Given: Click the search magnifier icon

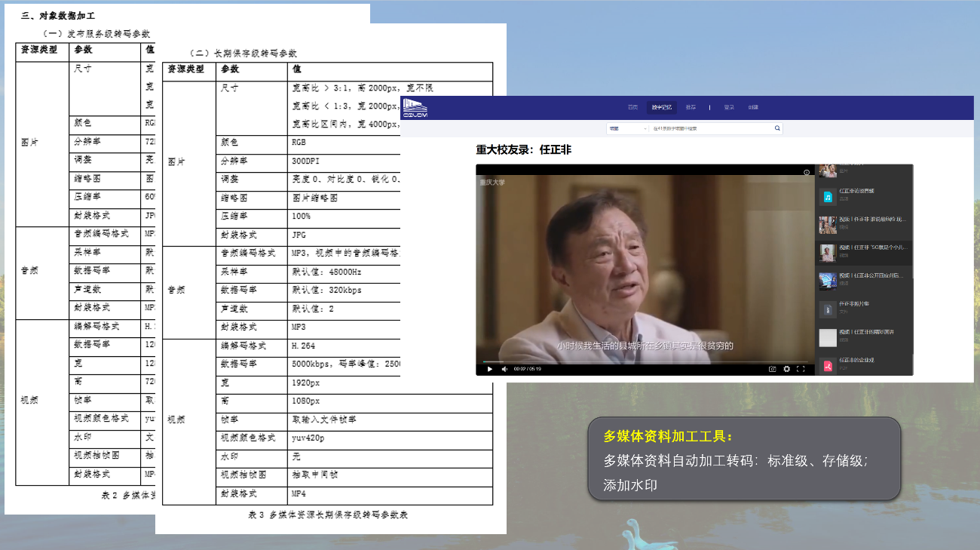Looking at the screenshot, I should (777, 128).
